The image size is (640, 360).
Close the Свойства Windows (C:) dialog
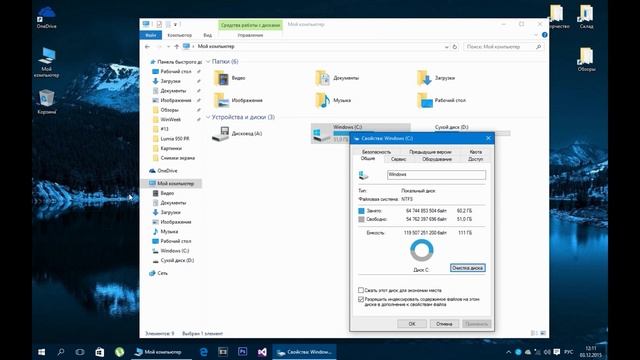click(488, 138)
